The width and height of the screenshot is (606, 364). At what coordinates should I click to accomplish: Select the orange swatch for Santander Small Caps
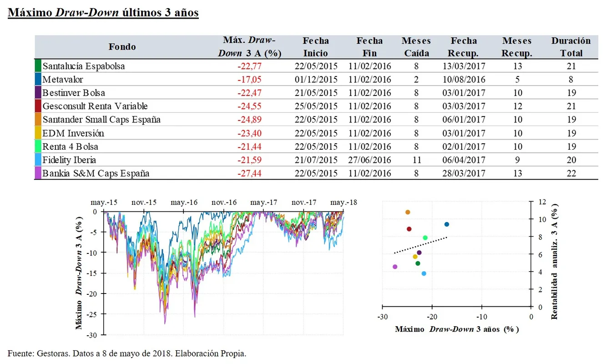click(x=38, y=120)
